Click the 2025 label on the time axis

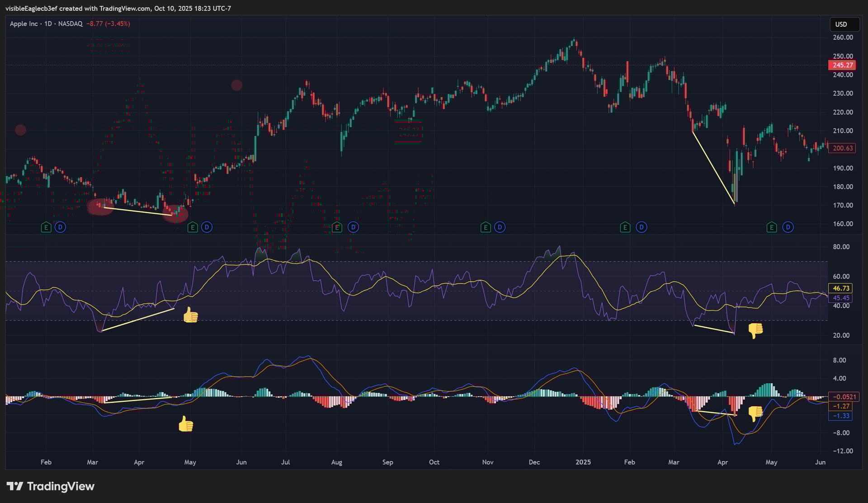583,462
